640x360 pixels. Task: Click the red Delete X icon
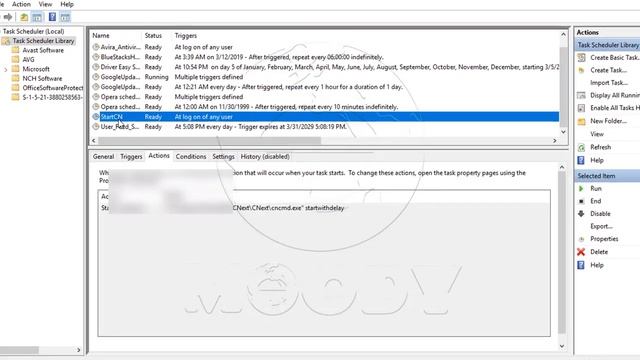pos(581,252)
